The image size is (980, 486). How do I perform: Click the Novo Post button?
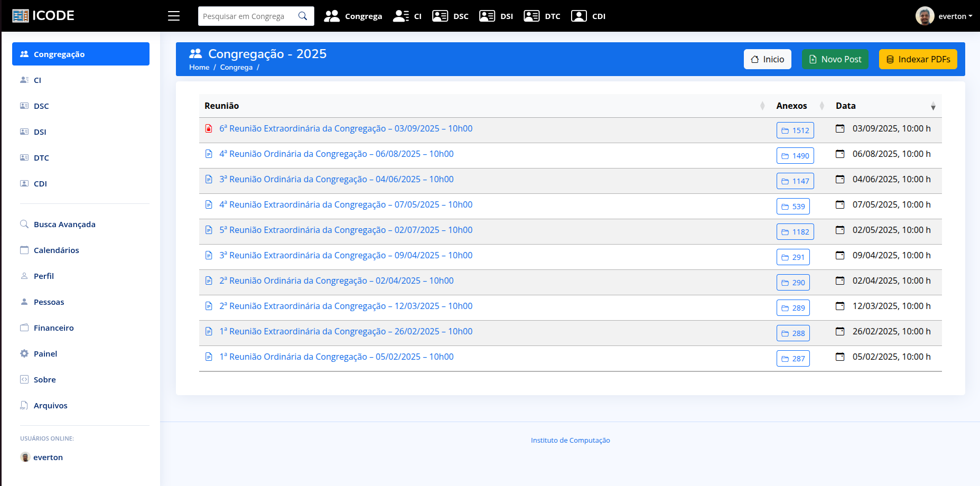point(835,59)
